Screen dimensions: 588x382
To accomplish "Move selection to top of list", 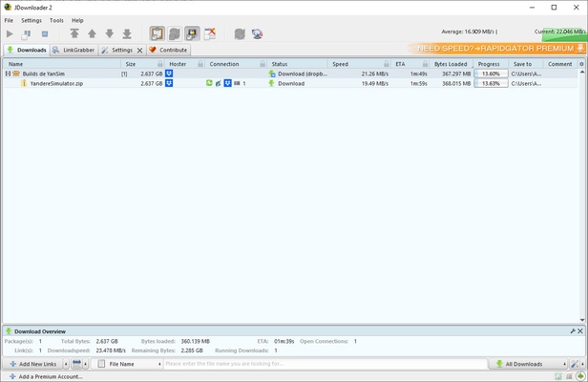I will 74,33.
